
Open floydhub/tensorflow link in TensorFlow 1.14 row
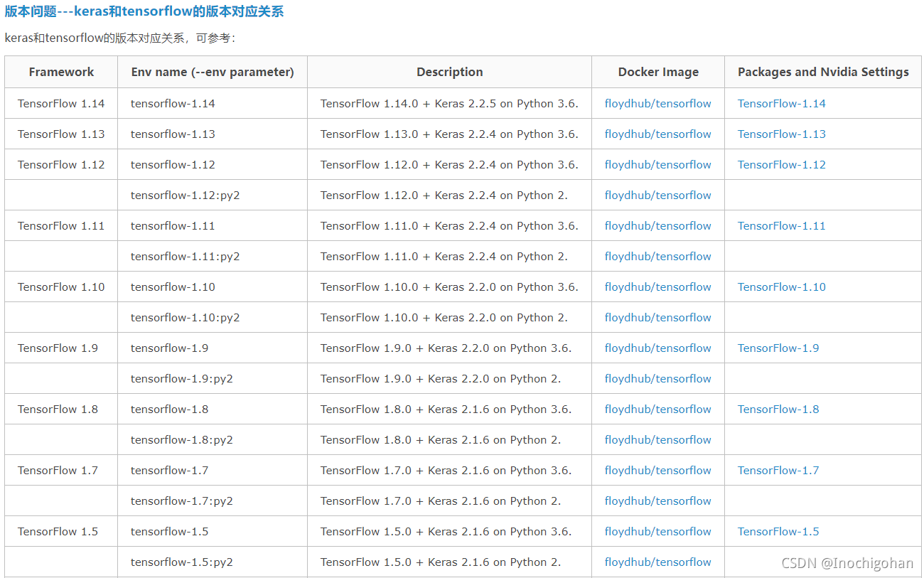(x=657, y=103)
